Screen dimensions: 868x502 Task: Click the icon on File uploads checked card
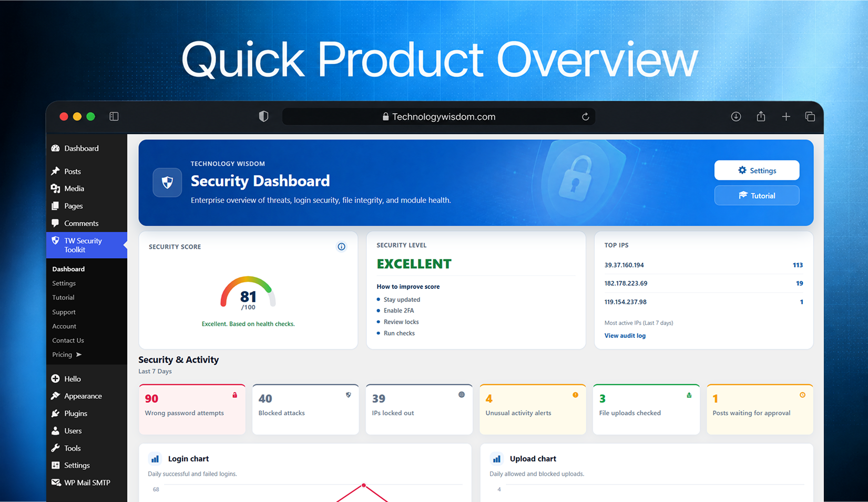pos(689,395)
